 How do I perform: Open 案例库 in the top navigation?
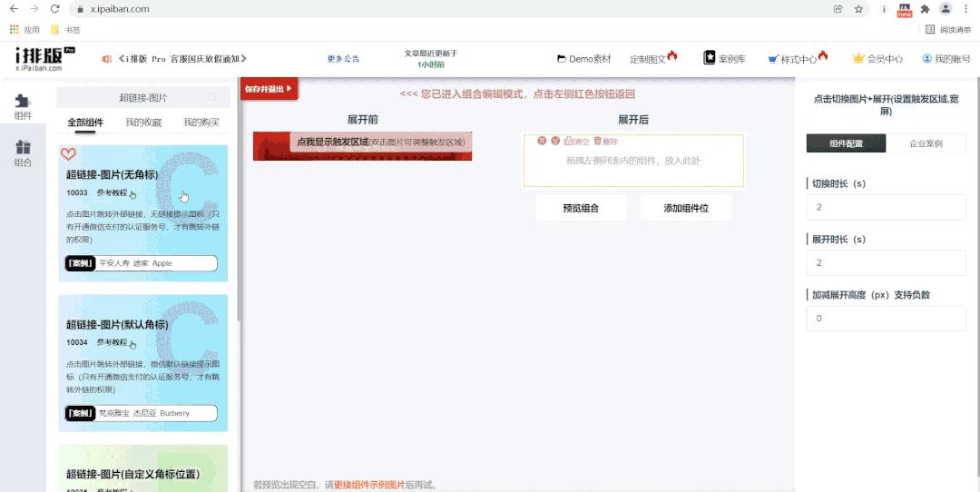coord(724,58)
